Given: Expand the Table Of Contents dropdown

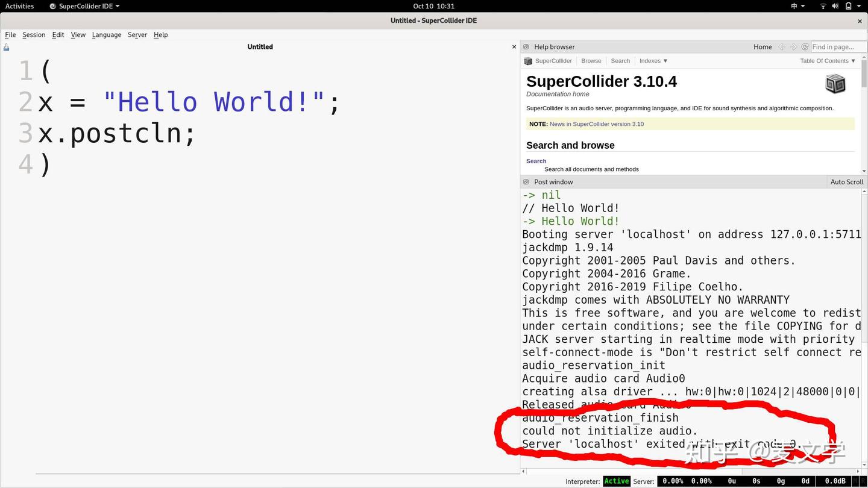Looking at the screenshot, I should click(x=827, y=60).
